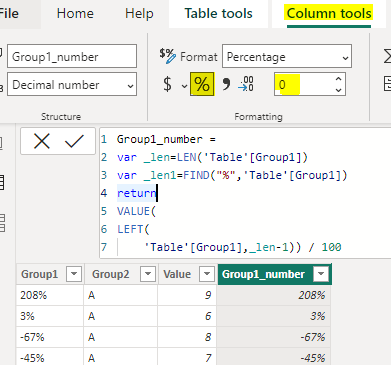Switch to the Table tools tab
391x365 pixels.
click(218, 14)
